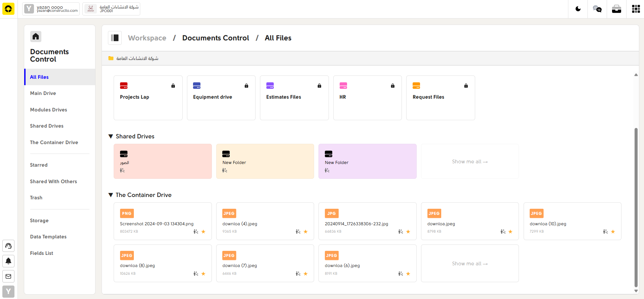Click share icon on Screenshot 2024-09-03 134304.png

pyautogui.click(x=196, y=232)
